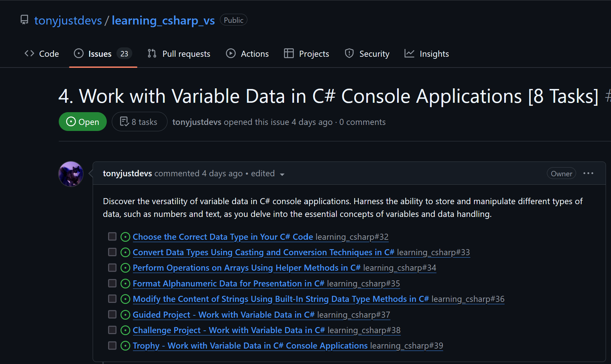
Task: Open Format Alphanumeric Data for Presentation link
Action: 229,283
